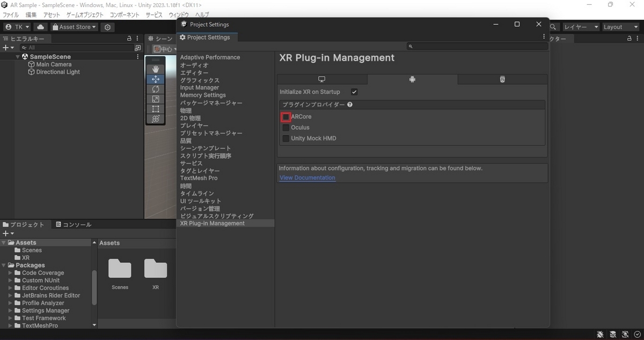Open the 中心 pivot dropdown in Scene view
This screenshot has width=644, height=340.
tap(164, 49)
